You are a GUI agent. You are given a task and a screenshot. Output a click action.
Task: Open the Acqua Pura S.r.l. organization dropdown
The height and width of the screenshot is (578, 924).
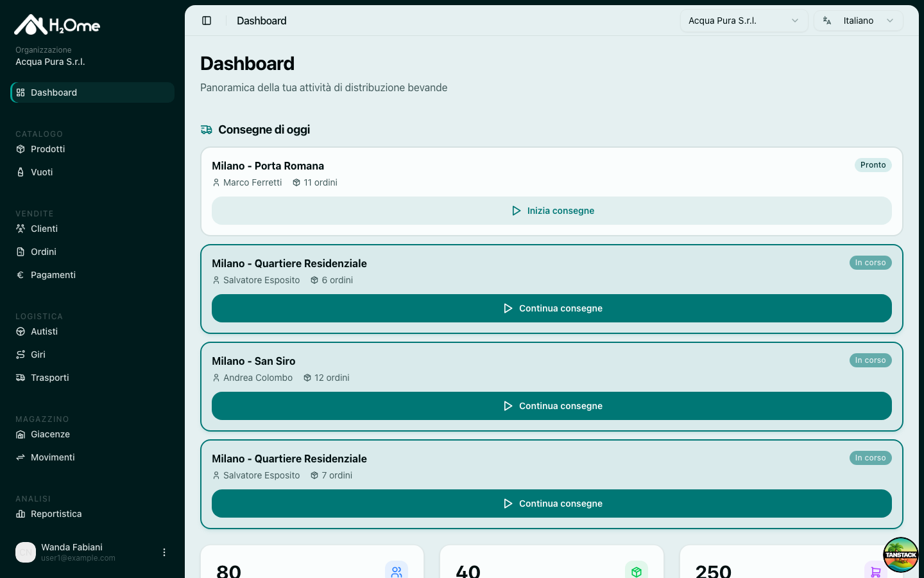coord(744,21)
